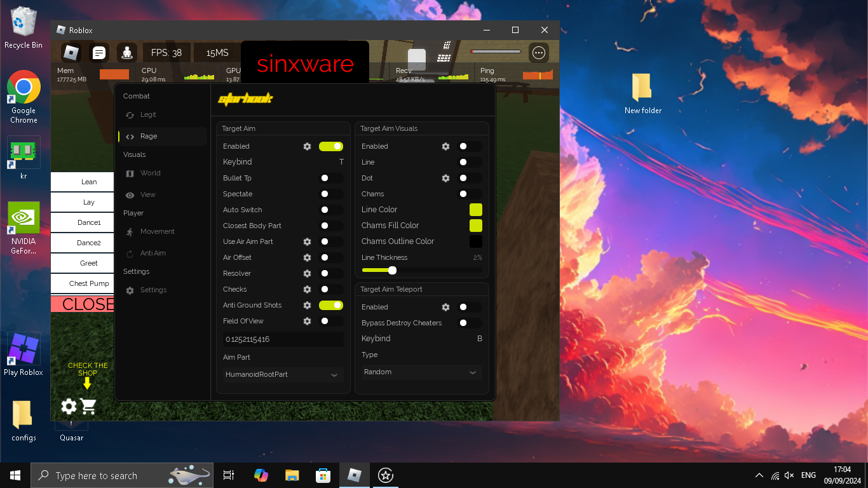This screenshot has height=488, width=868.
Task: Open Google Chrome desktop shortcut
Action: pos(24,97)
